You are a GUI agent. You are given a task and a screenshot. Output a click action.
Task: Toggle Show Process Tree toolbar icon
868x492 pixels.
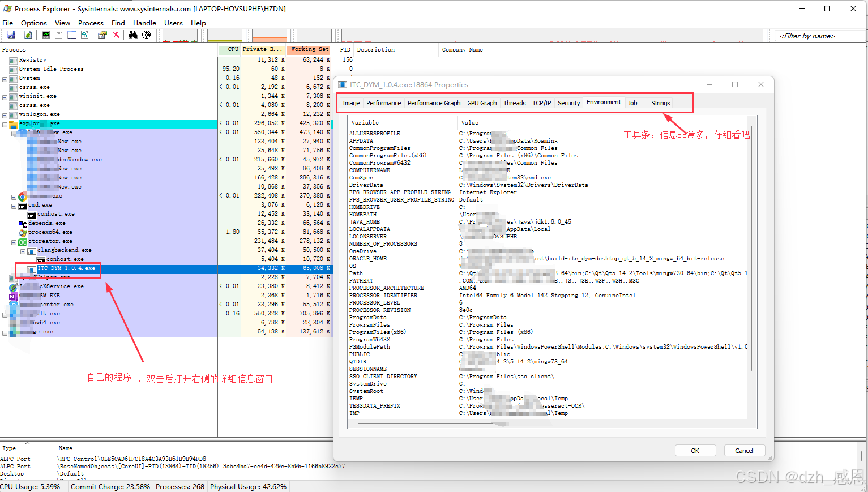59,35
